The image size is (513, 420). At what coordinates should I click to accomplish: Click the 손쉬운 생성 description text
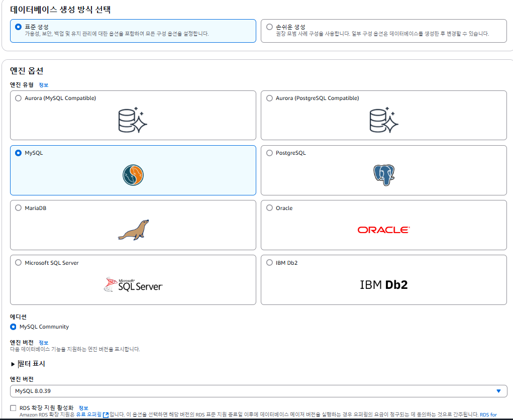click(x=382, y=34)
